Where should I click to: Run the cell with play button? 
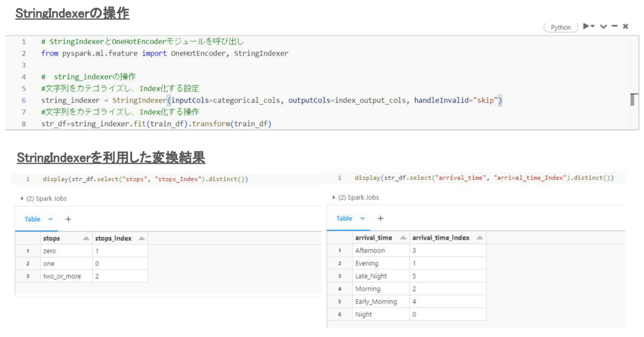coord(587,26)
